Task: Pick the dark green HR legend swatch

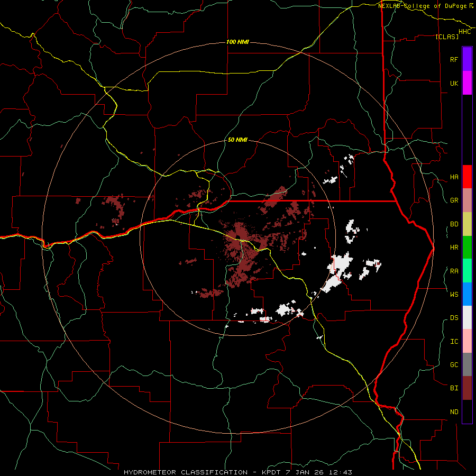Action: 467,248
